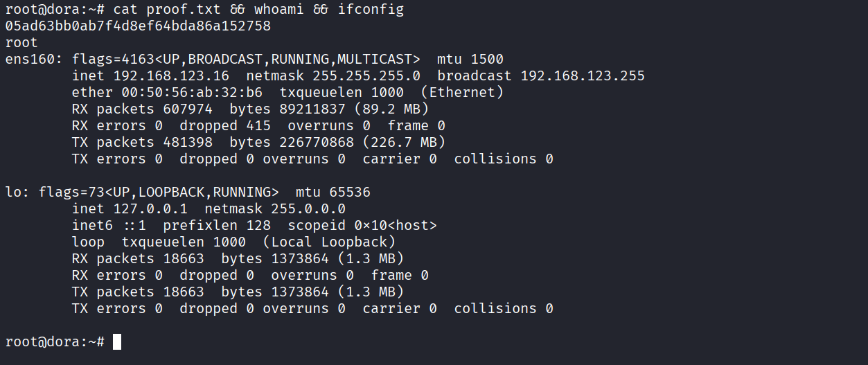Image resolution: width=868 pixels, height=365 pixels.
Task: Click the 'root' output line below the hash
Action: tap(21, 43)
